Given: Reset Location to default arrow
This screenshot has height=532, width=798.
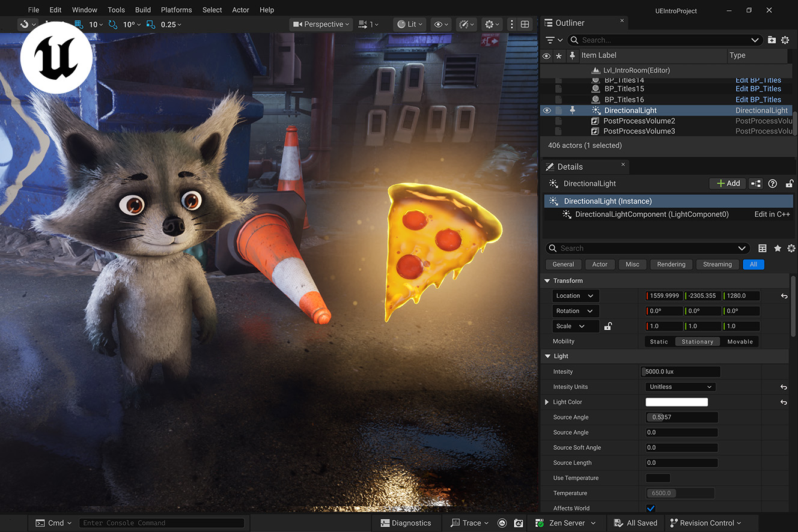Looking at the screenshot, I should point(784,296).
